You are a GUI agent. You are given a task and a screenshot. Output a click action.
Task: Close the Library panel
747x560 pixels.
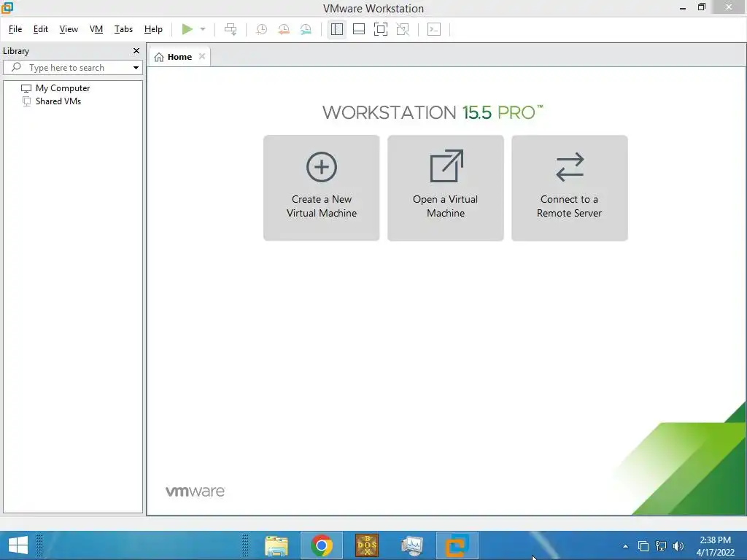pyautogui.click(x=136, y=50)
